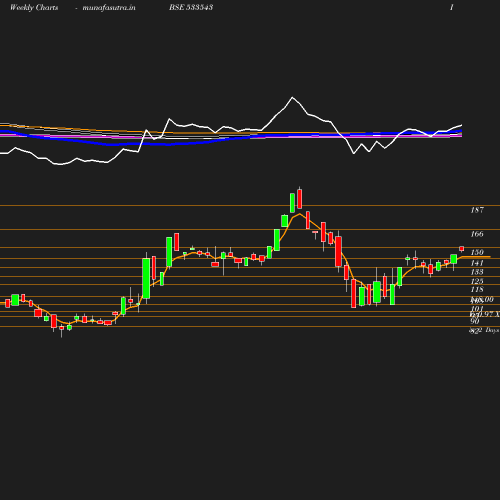
Task: Select the 125 price level label
Action: click(477, 281)
